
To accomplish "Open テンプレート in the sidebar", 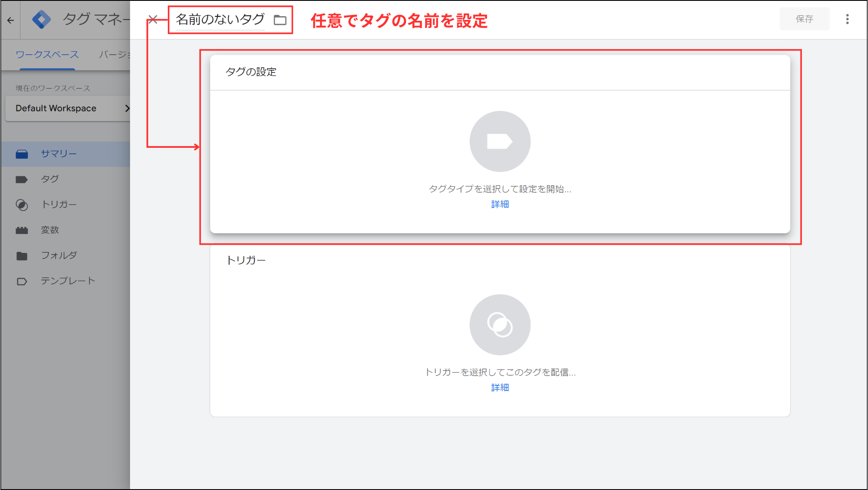I will 65,281.
